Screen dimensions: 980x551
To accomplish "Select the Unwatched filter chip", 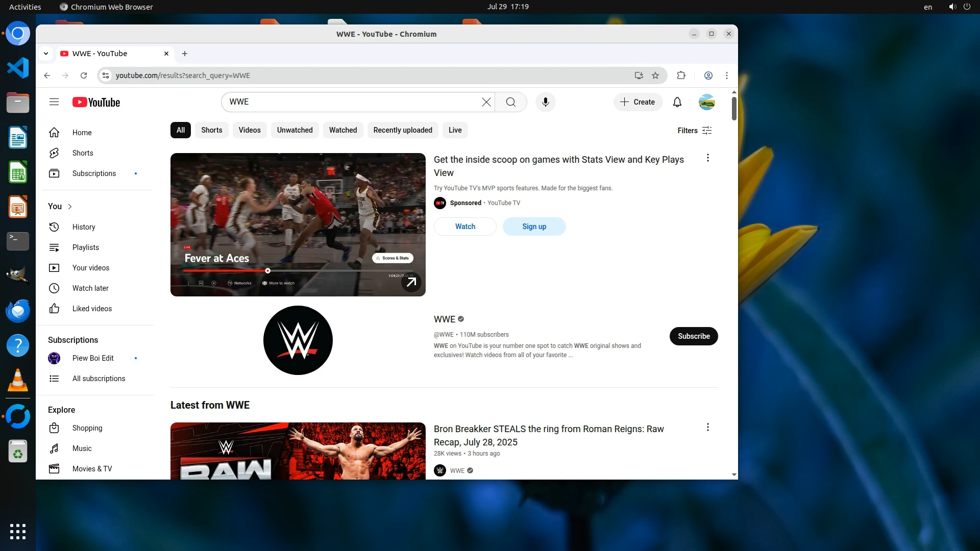I will pos(295,130).
